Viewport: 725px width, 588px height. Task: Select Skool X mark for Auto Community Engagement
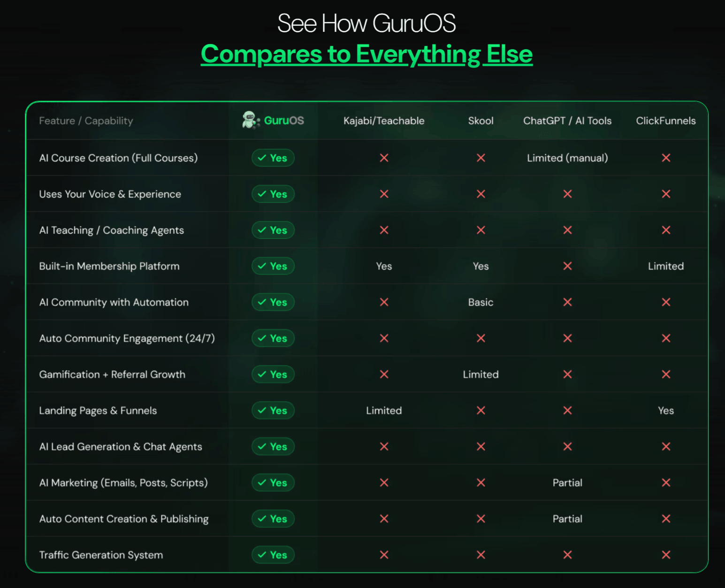click(x=481, y=338)
